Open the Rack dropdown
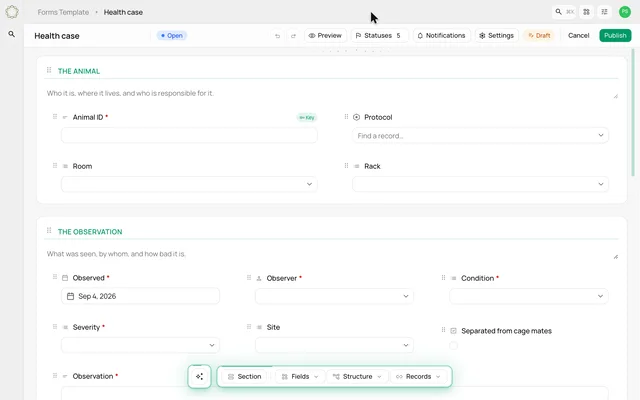The width and height of the screenshot is (640, 400). point(480,184)
